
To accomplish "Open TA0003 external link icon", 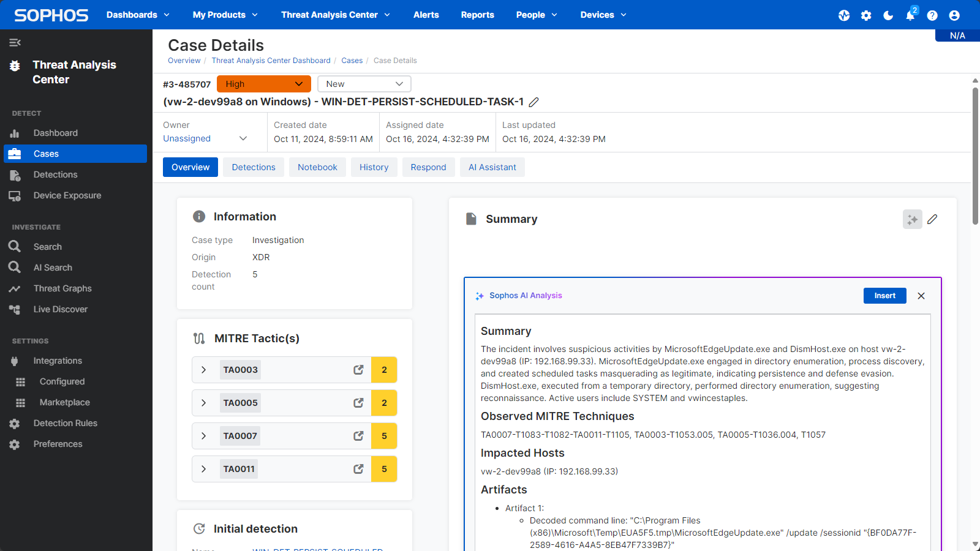I will click(358, 370).
